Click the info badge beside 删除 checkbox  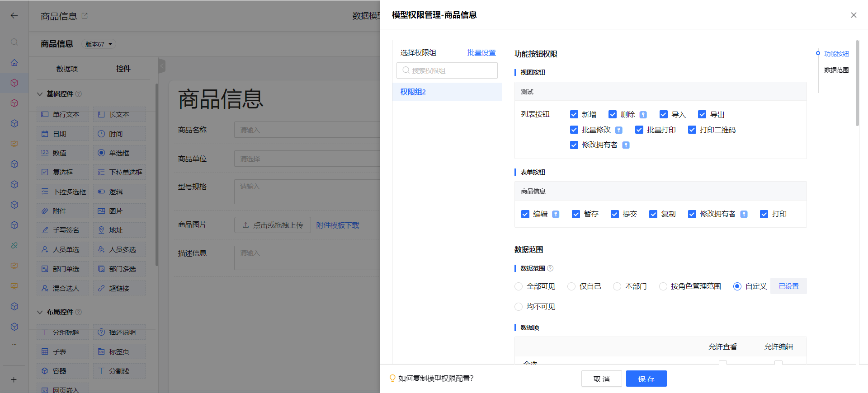tap(643, 115)
